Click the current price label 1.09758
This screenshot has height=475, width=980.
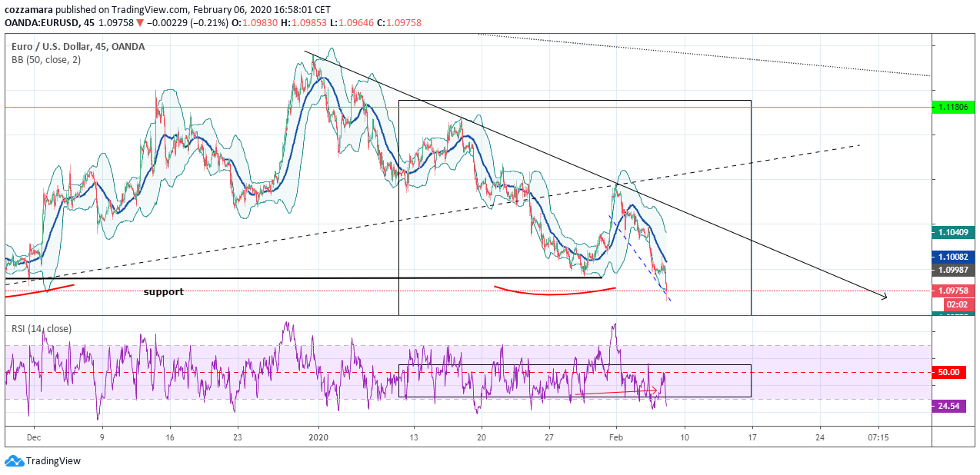pos(953,291)
